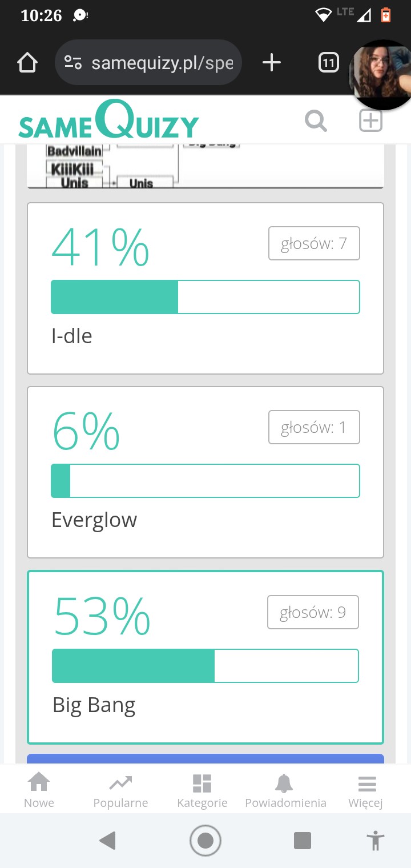411x868 pixels.
Task: Expand the Więcej menu
Action: point(365,790)
